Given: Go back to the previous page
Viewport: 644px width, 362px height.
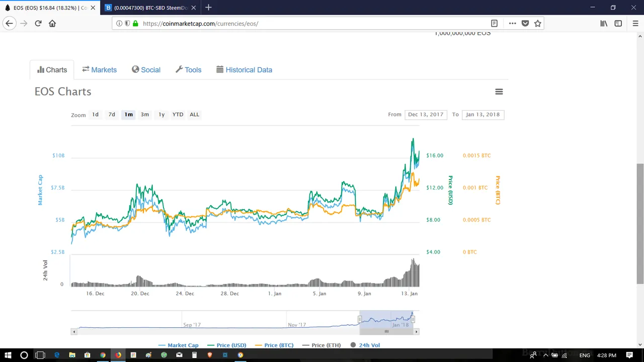Looking at the screenshot, I should pos(9,23).
